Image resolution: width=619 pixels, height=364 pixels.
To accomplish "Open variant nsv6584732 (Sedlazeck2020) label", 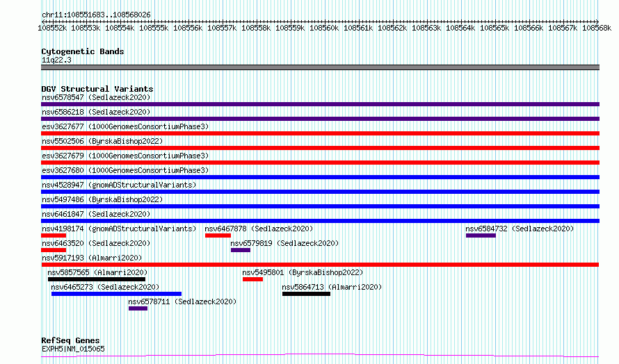I will point(520,229).
